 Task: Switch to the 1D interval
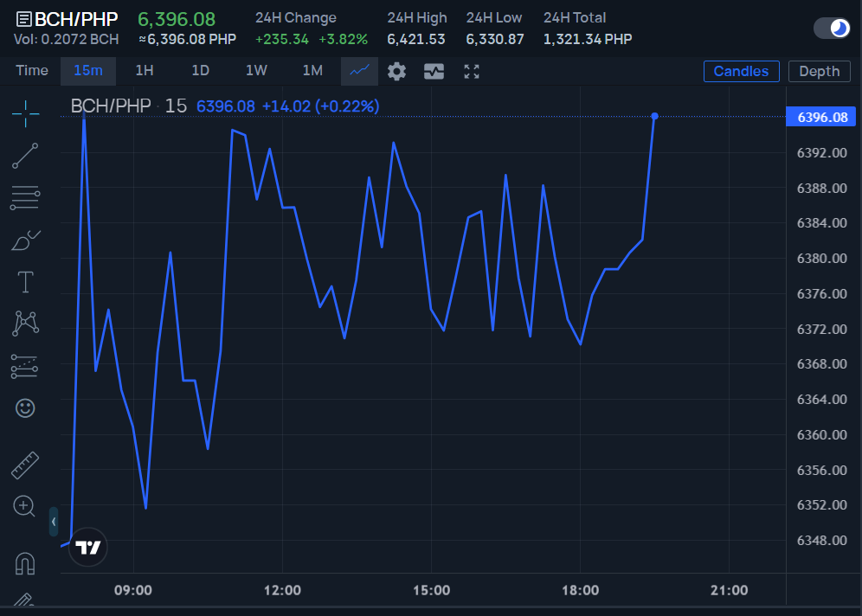coord(200,71)
